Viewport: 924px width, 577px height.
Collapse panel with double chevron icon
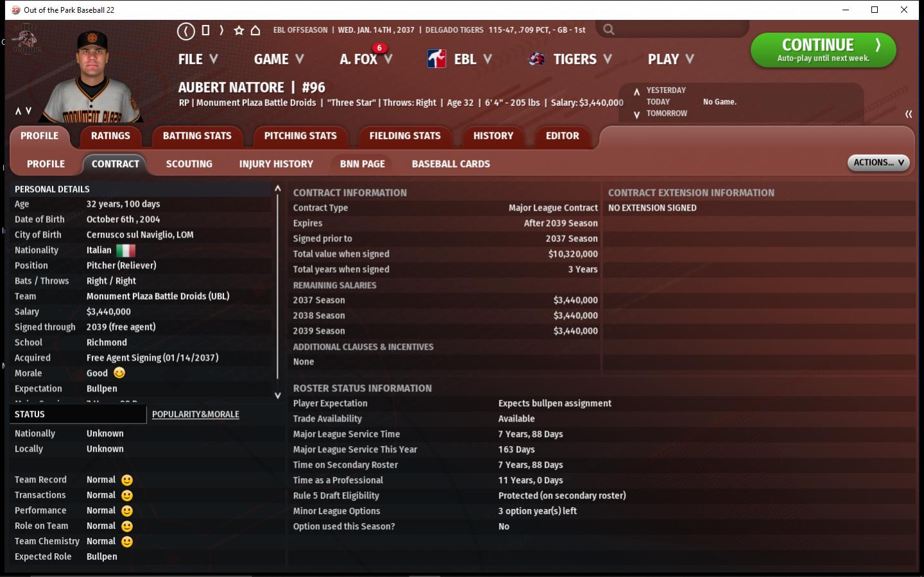click(x=908, y=114)
